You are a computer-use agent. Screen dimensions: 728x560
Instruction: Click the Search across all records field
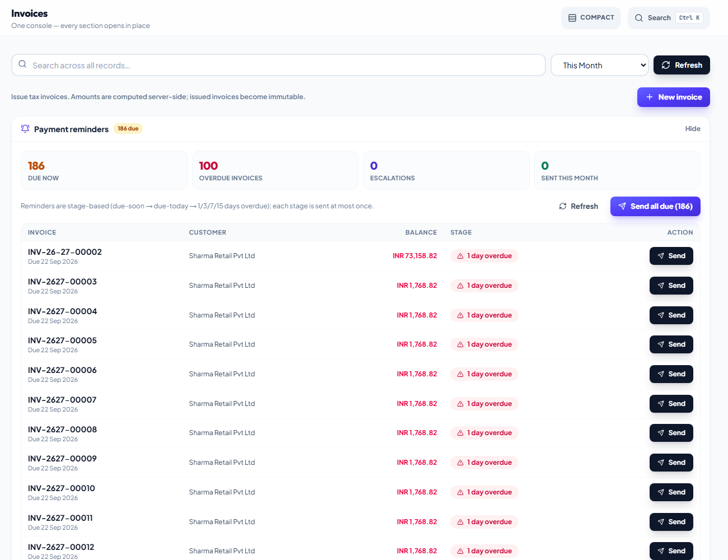point(278,65)
